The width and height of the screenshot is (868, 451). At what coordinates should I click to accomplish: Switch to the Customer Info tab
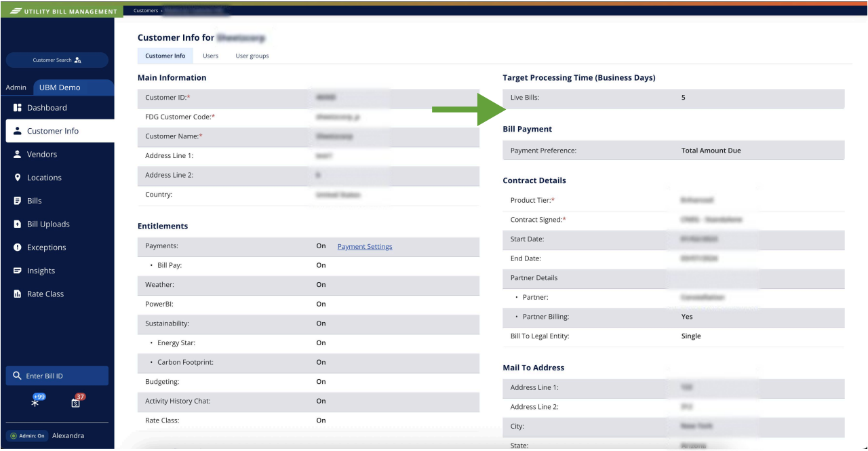point(165,56)
